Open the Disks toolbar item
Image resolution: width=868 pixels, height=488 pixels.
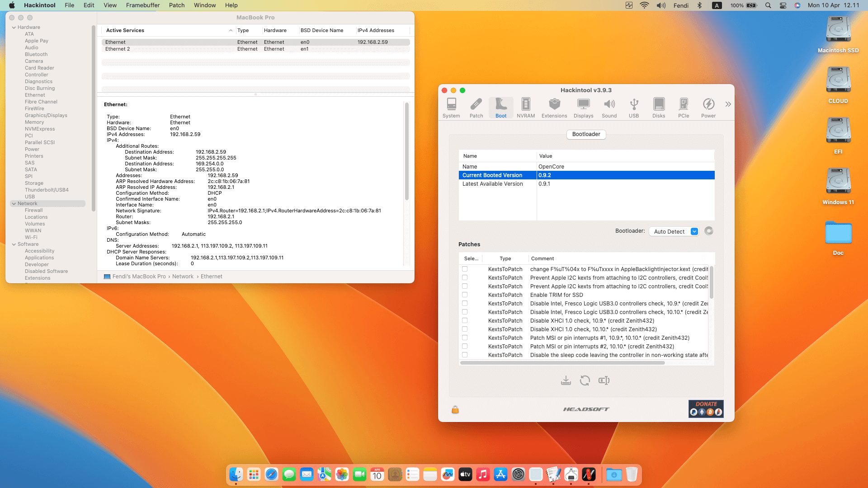659,108
